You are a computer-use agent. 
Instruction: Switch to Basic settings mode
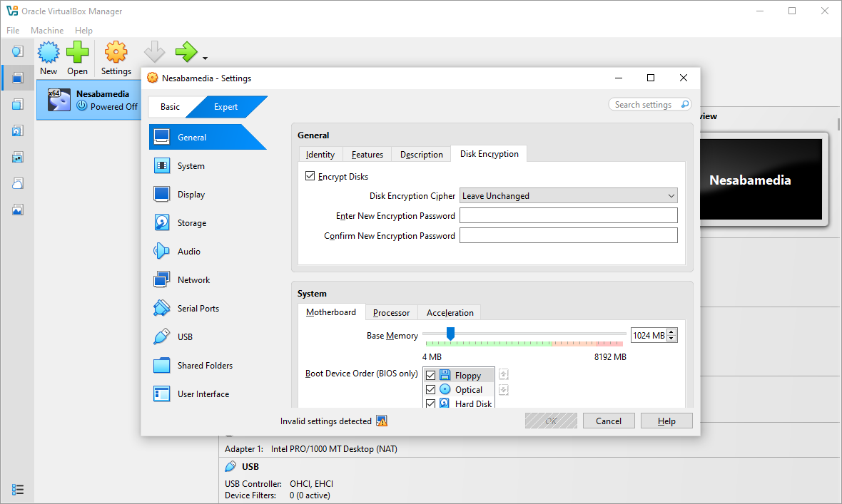click(170, 107)
